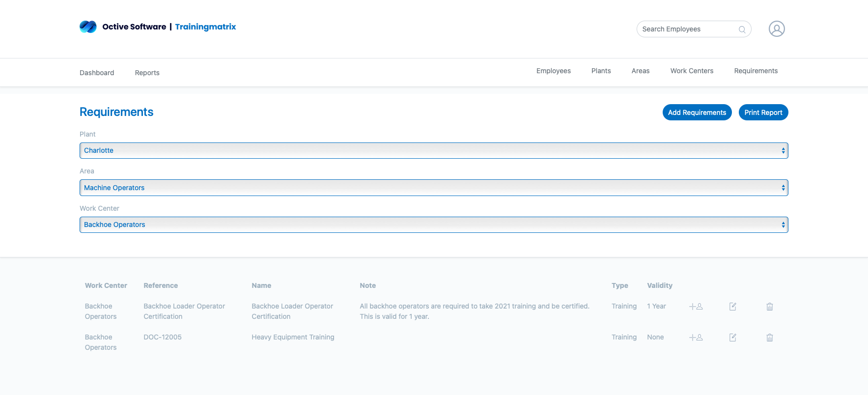This screenshot has height=395, width=868.
Task: Navigate to the Employees page
Action: pyautogui.click(x=553, y=71)
